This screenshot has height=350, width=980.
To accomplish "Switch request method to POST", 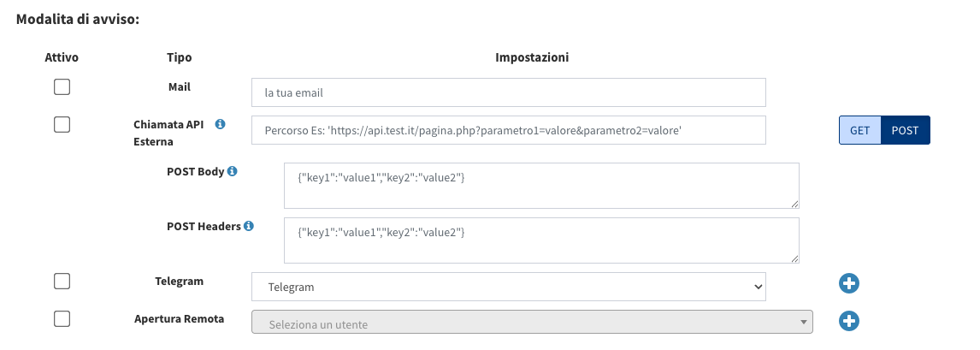I will tap(905, 130).
